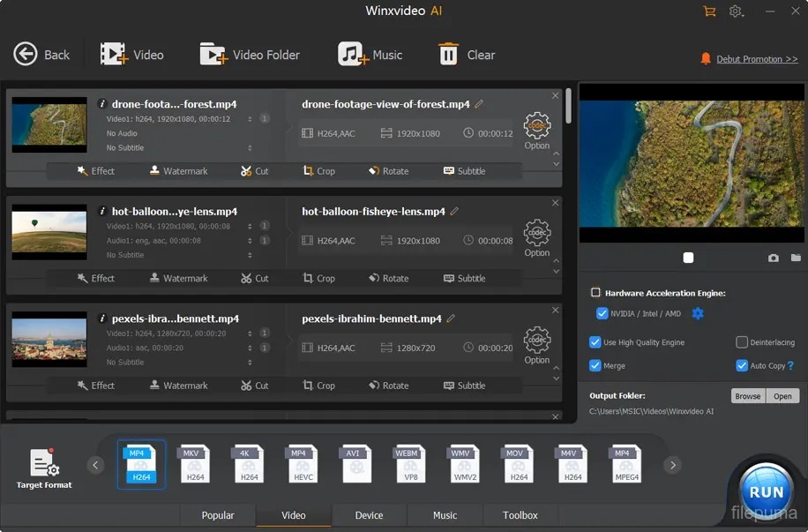808x532 pixels.
Task: Click the Clear trash icon
Action: click(x=449, y=54)
